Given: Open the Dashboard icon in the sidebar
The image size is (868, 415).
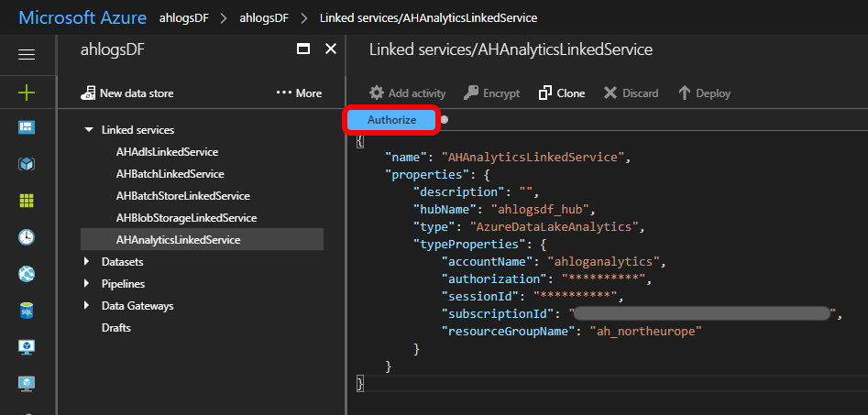Looking at the screenshot, I should pos(27,128).
